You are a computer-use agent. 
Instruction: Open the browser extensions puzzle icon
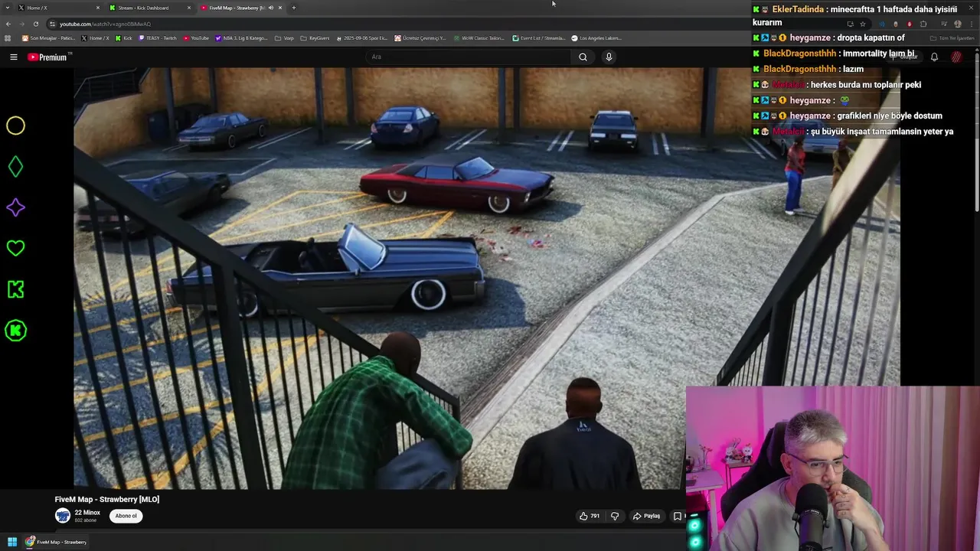coord(923,24)
